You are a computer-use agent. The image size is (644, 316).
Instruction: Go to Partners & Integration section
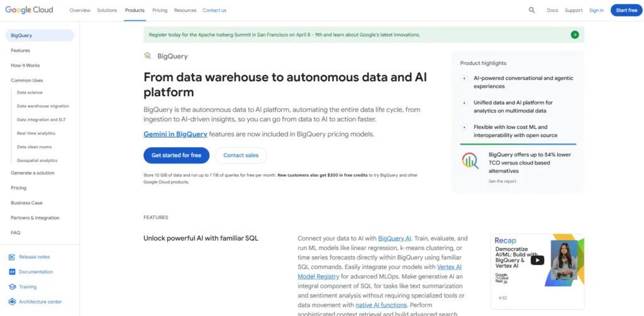coord(35,218)
